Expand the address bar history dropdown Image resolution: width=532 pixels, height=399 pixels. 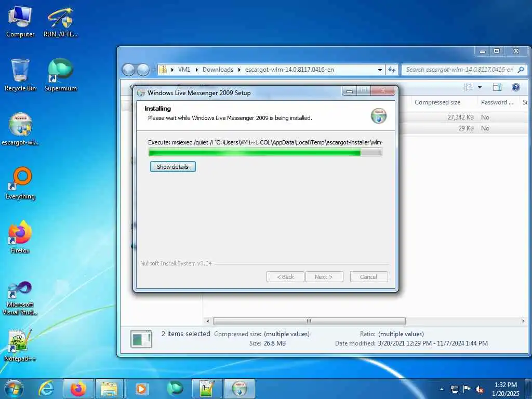(380, 70)
